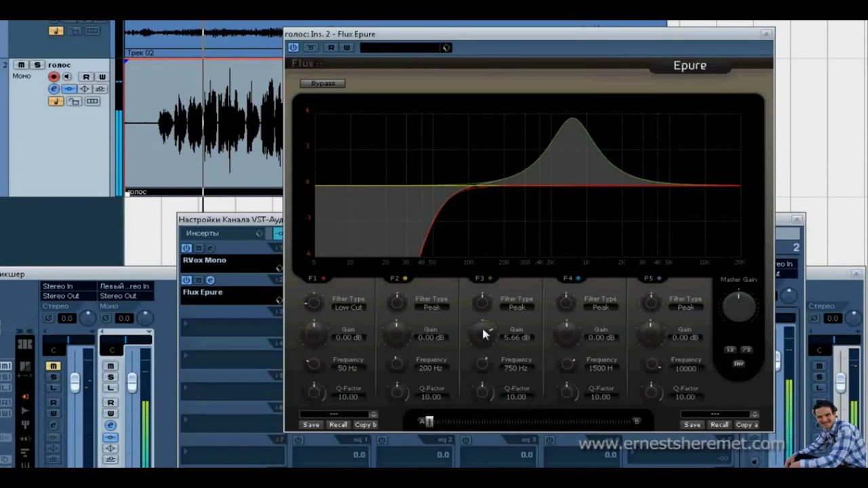Solo the mono channel in the mixer
The width and height of the screenshot is (868, 488).
[111, 377]
